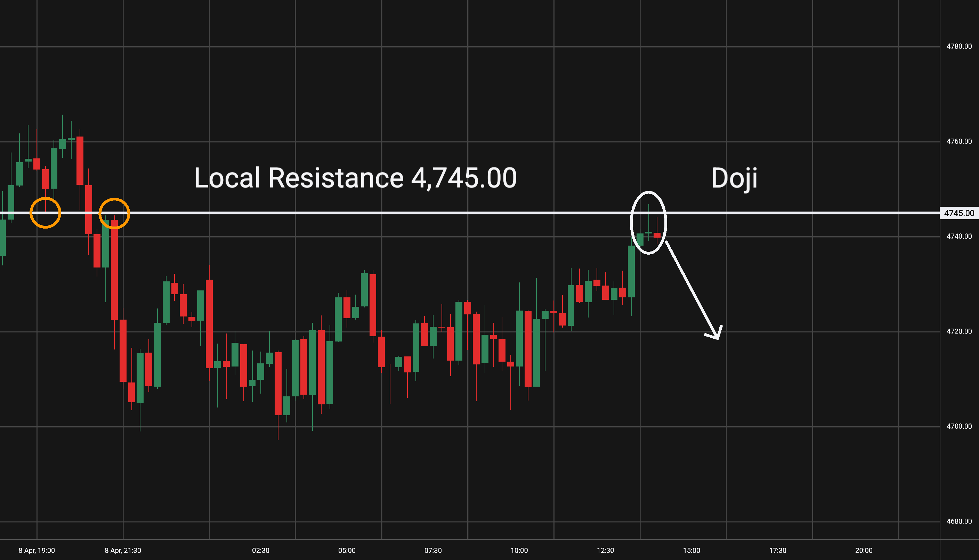Viewport: 979px width, 560px height.
Task: Select the white ellipse around the doji candles
Action: point(631,223)
